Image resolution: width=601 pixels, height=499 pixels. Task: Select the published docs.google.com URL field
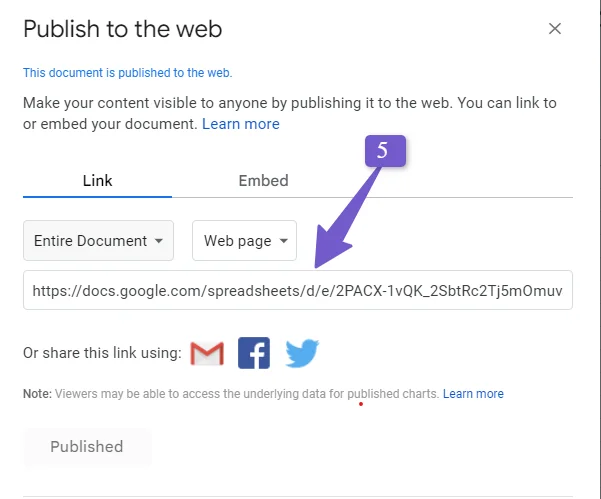pos(298,290)
